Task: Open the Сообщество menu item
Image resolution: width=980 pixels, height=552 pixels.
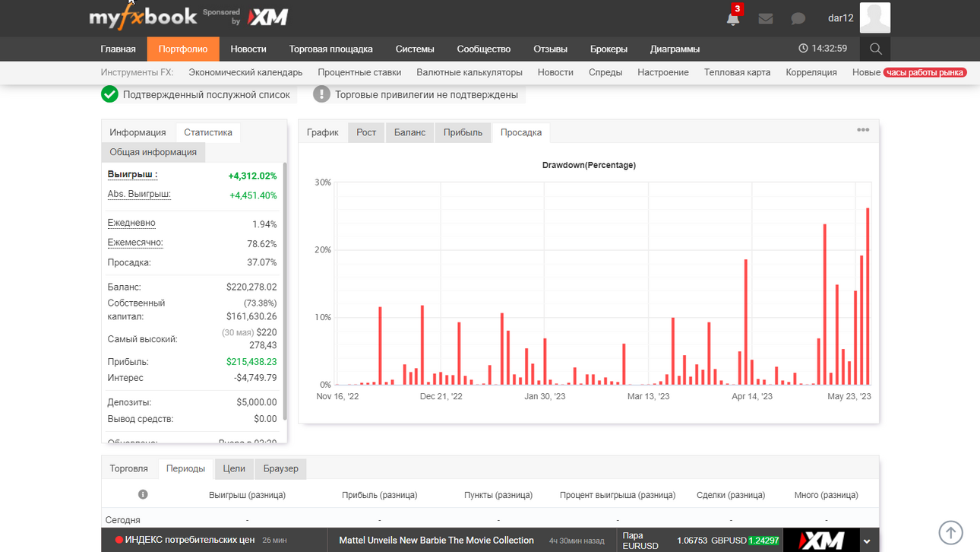Action: click(x=484, y=49)
